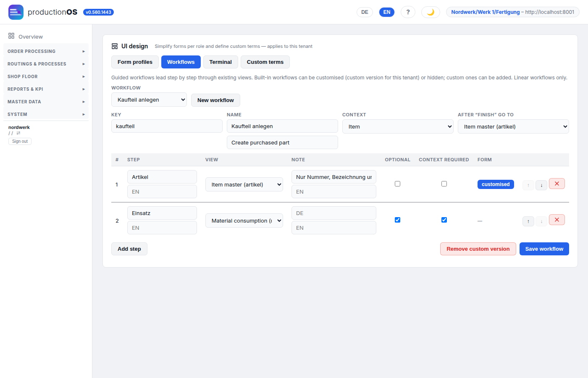This screenshot has height=378, width=588.
Task: Click the New workflow button
Action: [215, 100]
